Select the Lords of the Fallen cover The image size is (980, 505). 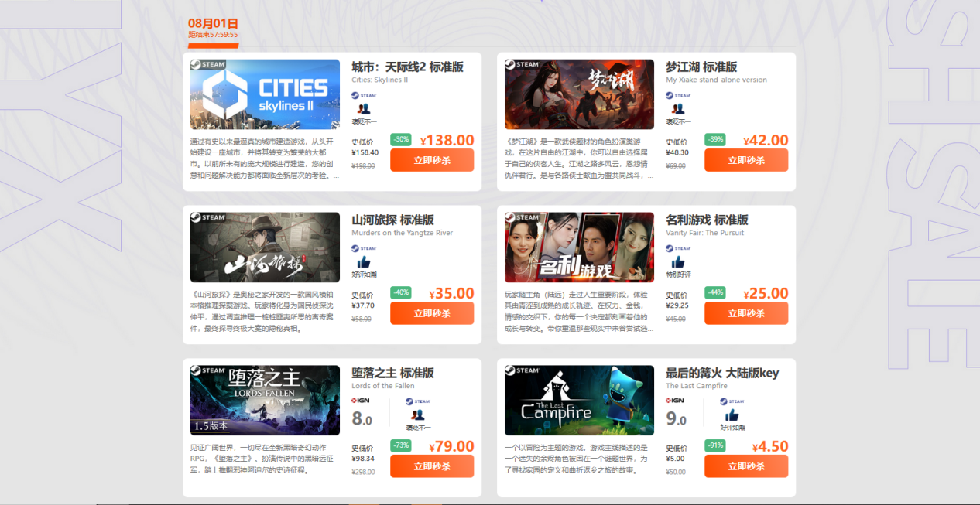(x=265, y=401)
